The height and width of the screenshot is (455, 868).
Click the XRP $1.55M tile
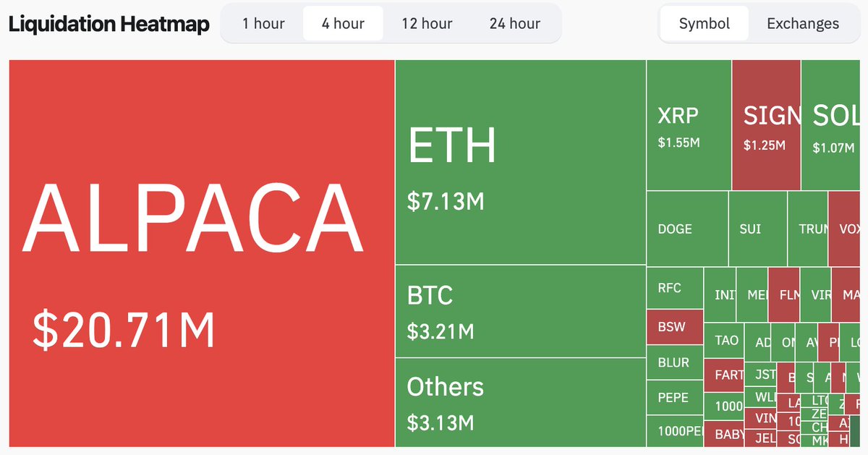pyautogui.click(x=689, y=125)
